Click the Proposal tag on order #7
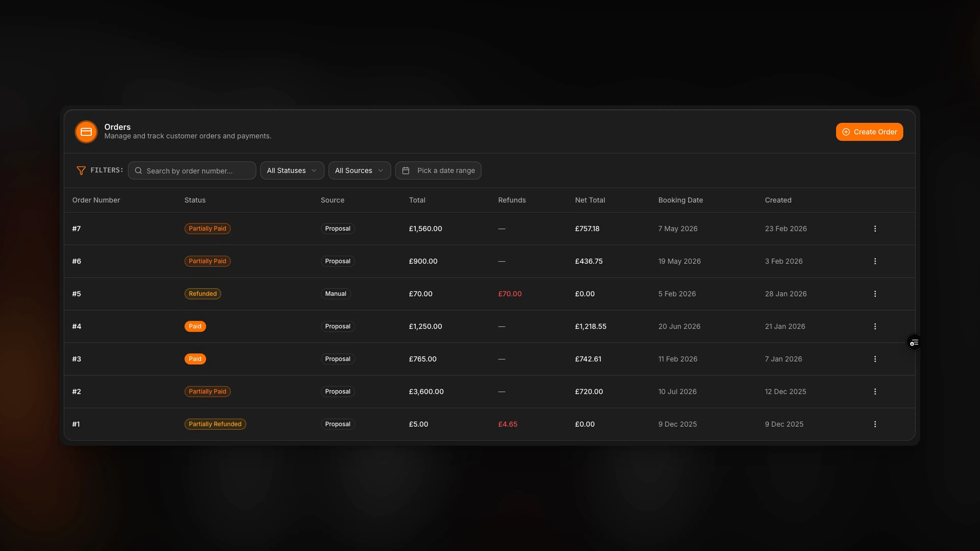The image size is (980, 551). 337,229
